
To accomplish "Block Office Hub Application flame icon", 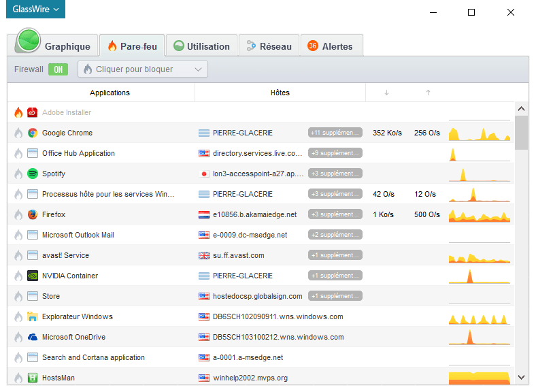I will point(18,153).
